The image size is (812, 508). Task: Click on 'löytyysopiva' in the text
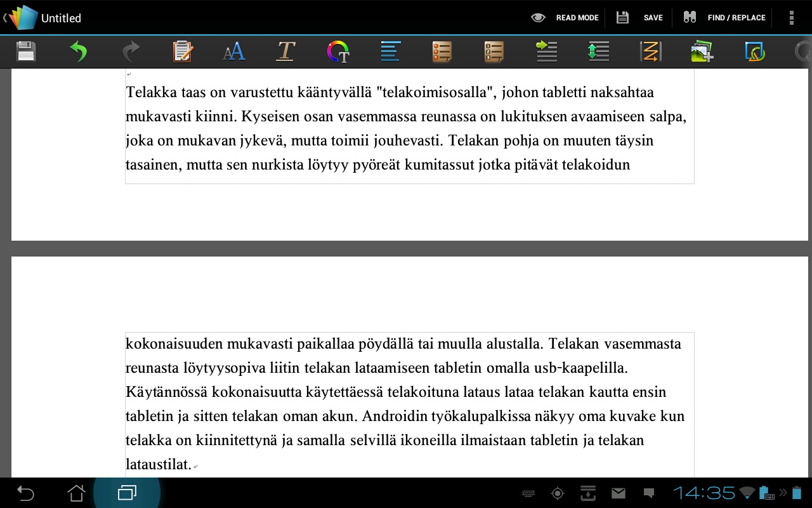coord(224,368)
